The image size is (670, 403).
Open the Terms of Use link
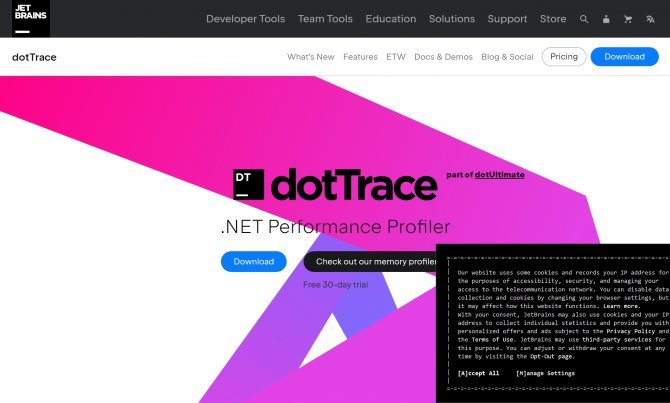tap(492, 340)
